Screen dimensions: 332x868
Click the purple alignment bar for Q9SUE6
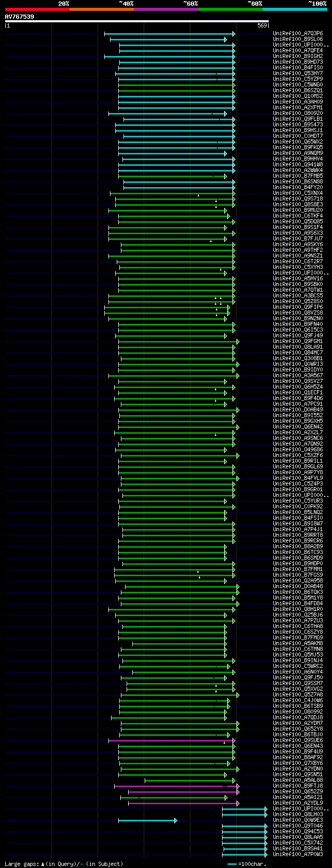point(172,741)
